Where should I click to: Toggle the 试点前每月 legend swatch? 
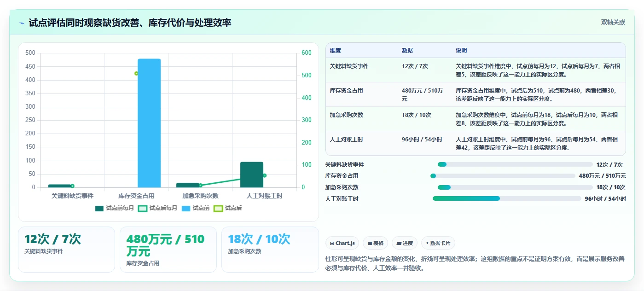pyautogui.click(x=99, y=209)
